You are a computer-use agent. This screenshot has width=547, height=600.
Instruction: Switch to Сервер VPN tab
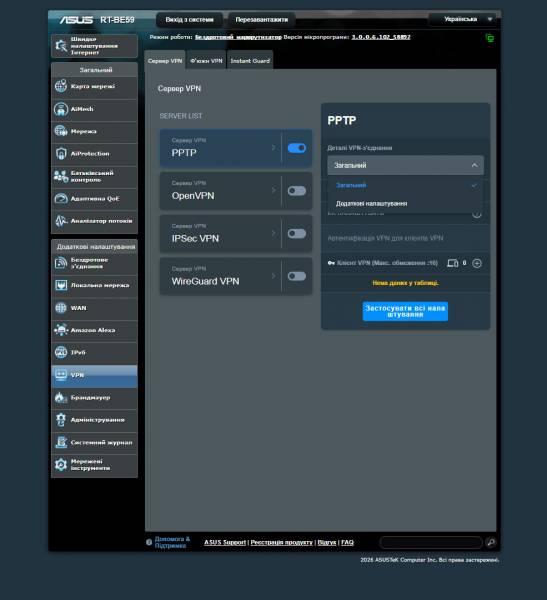[x=165, y=60]
